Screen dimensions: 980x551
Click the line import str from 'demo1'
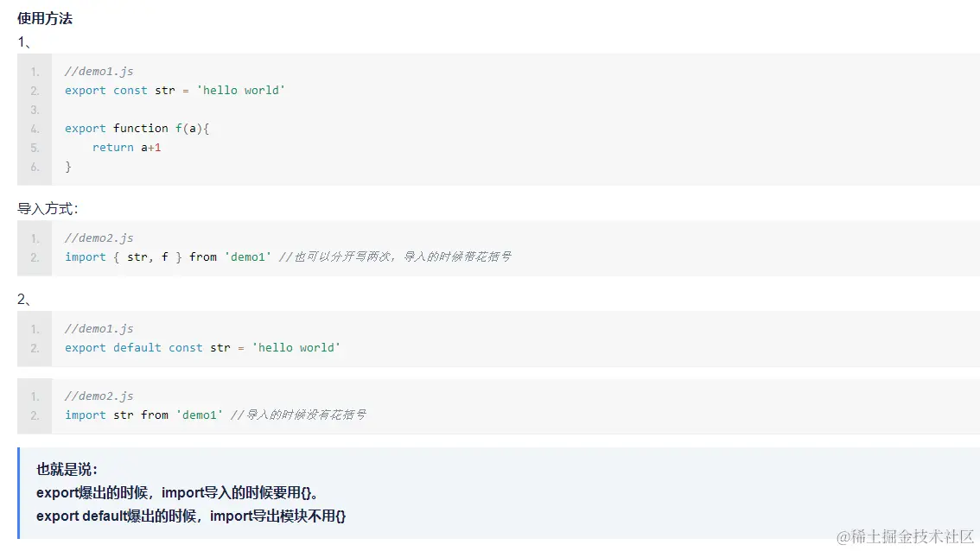[x=143, y=415]
